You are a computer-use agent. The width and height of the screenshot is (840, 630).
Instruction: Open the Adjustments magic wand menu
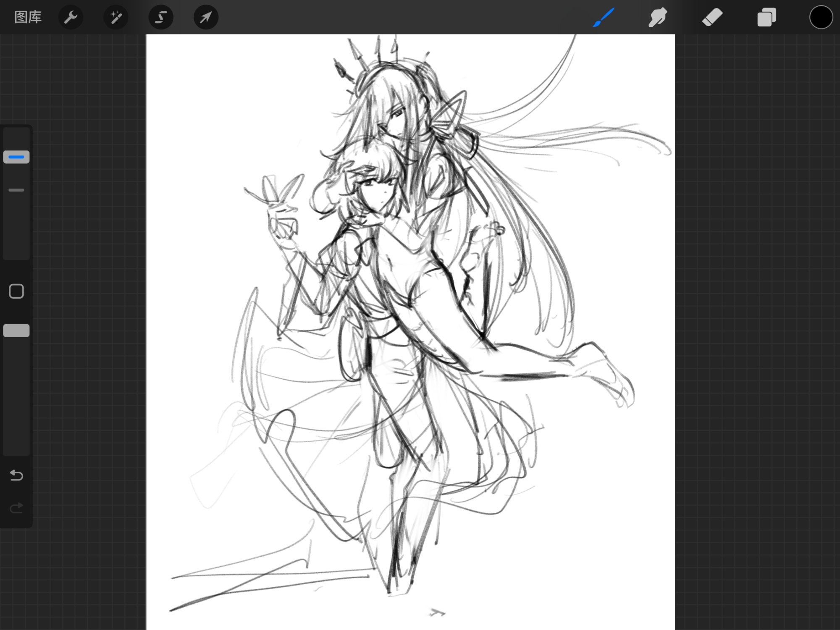point(115,17)
